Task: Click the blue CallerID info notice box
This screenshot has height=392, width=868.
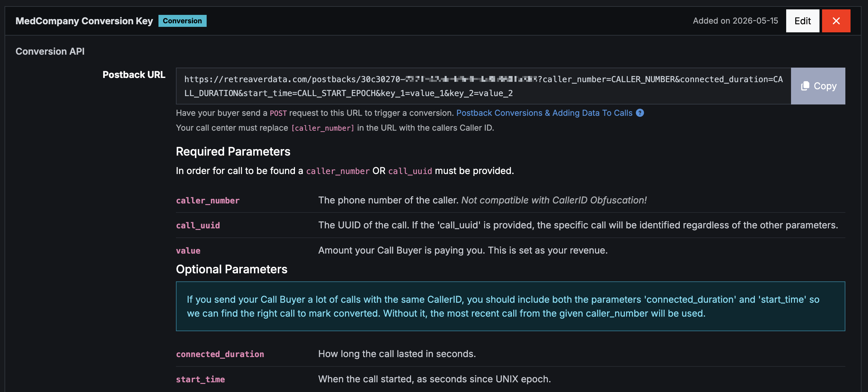Action: (x=510, y=306)
